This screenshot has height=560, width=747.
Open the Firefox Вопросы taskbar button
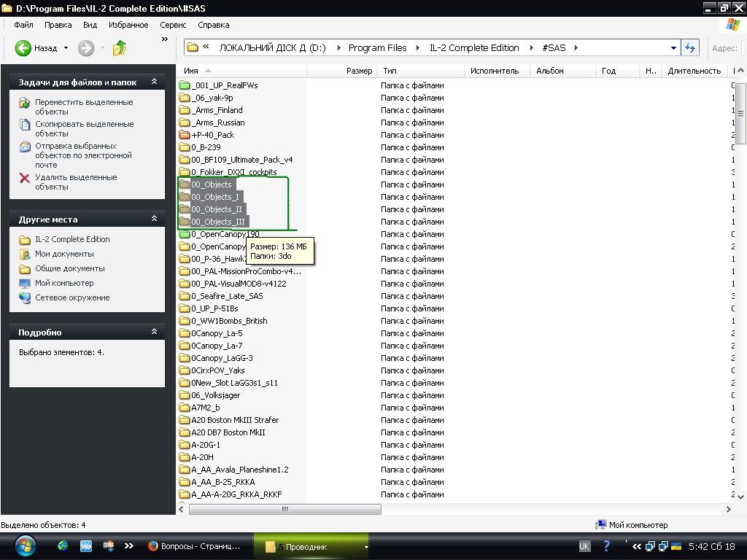194,546
